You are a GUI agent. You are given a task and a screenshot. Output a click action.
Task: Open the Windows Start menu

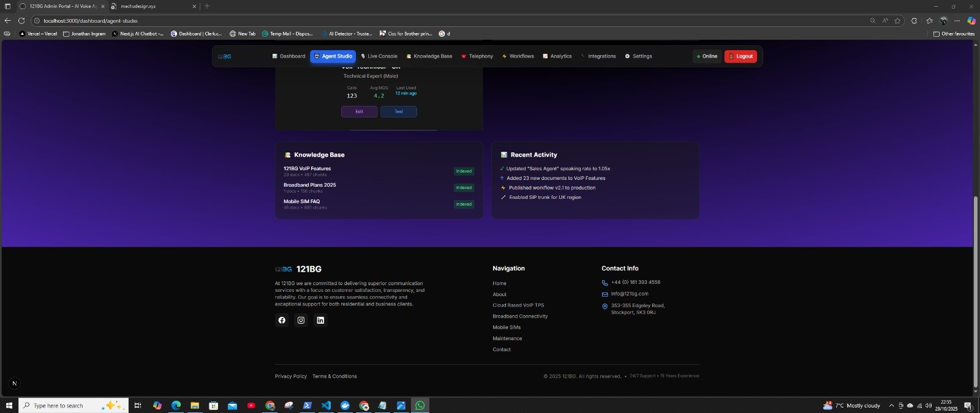(9, 405)
